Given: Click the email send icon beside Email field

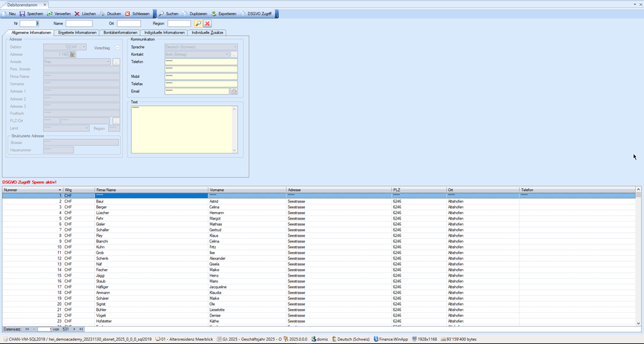Looking at the screenshot, I should (x=234, y=91).
